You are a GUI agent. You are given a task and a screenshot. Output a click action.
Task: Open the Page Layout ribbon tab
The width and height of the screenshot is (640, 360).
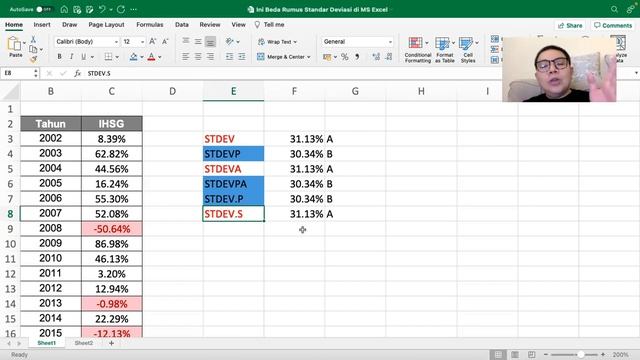coord(107,24)
